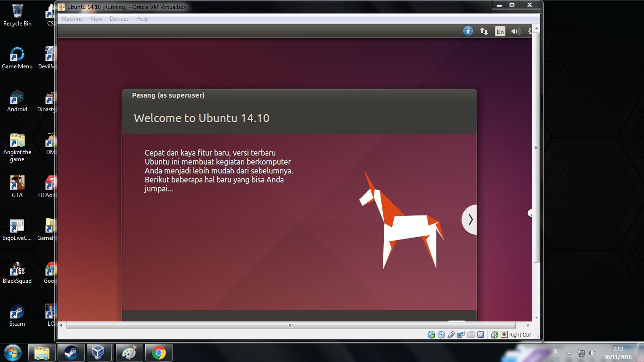
Task: Open the Windows Start menu
Action: (x=12, y=353)
